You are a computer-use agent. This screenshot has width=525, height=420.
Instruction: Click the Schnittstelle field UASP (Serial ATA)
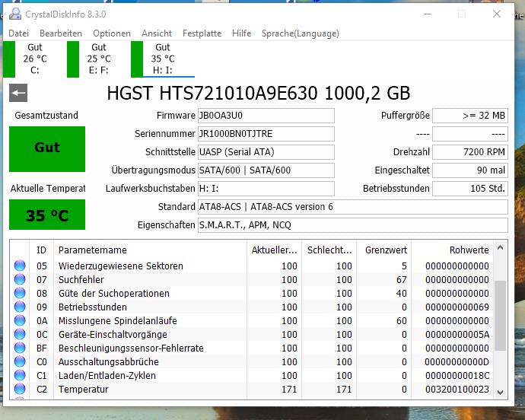(x=266, y=152)
